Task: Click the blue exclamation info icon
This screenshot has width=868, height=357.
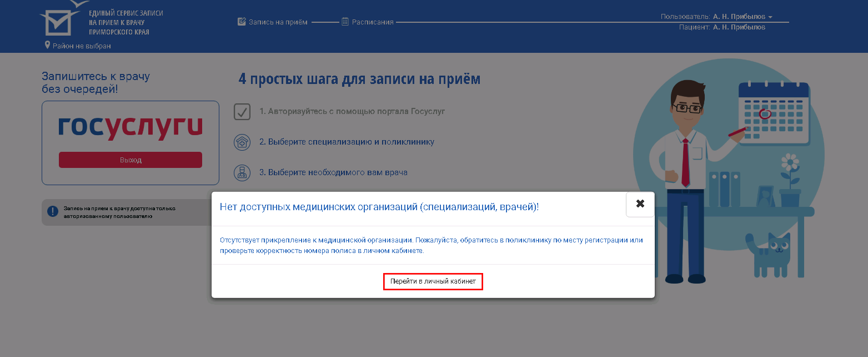Action: [x=53, y=211]
